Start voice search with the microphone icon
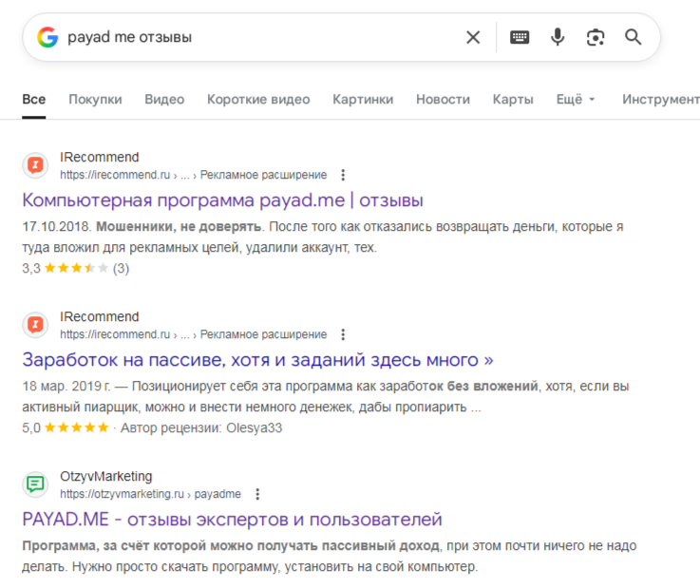700x588 pixels. tap(558, 37)
